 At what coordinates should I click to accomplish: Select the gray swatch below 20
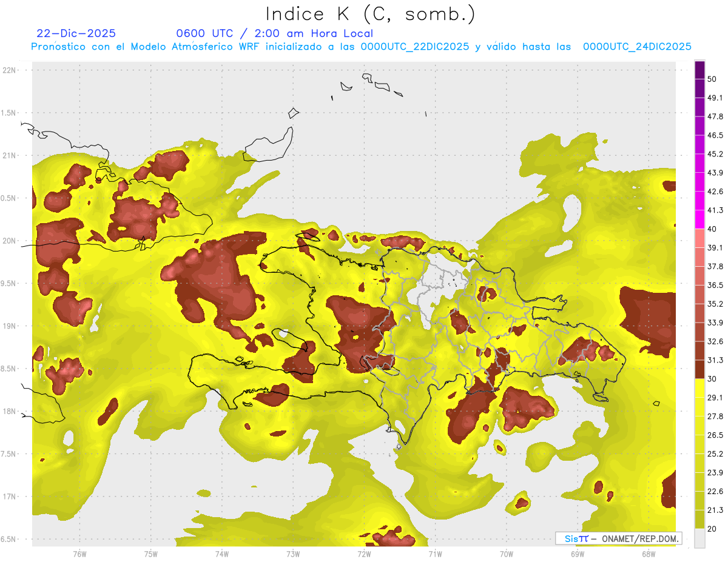click(x=699, y=538)
